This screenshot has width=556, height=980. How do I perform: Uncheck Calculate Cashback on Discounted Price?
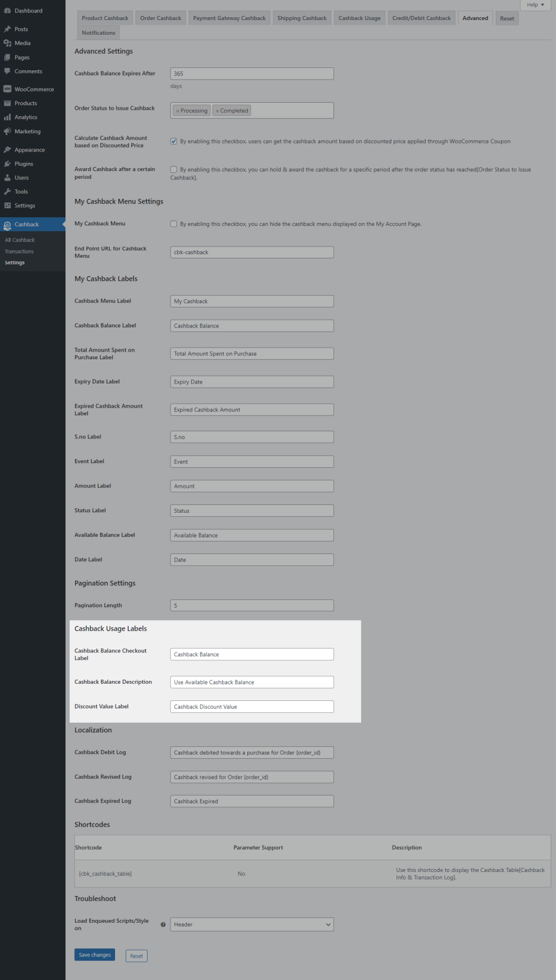click(174, 142)
